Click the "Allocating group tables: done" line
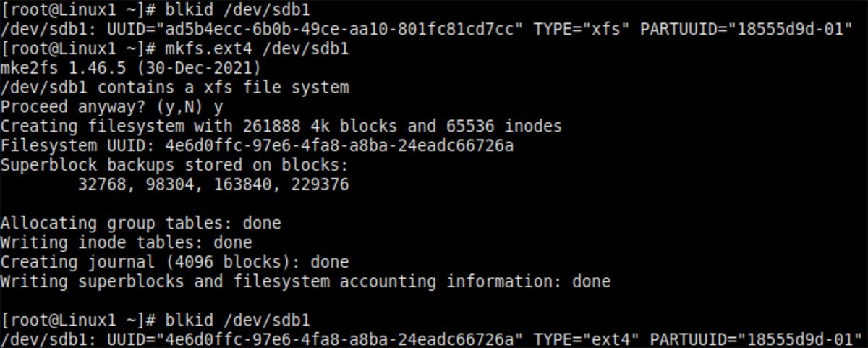Image resolution: width=868 pixels, height=348 pixels. pyautogui.click(x=140, y=223)
